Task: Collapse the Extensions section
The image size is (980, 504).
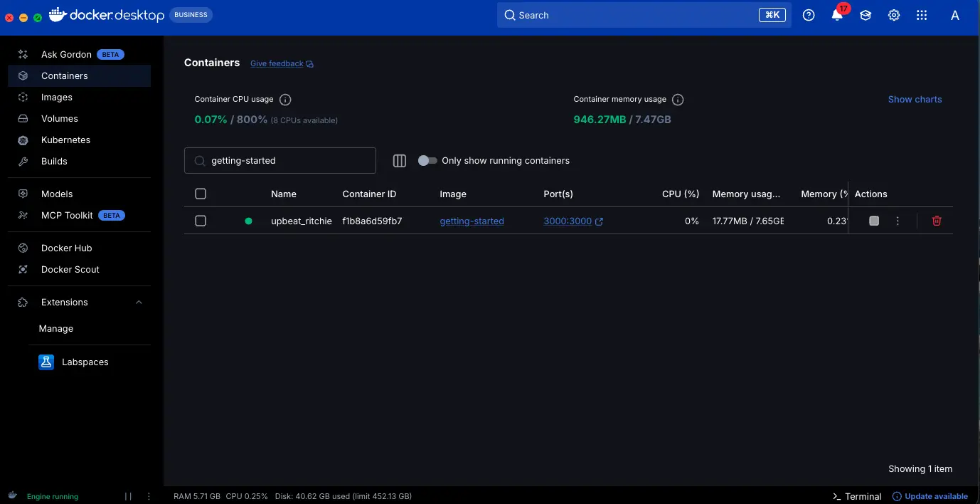Action: pos(139,302)
